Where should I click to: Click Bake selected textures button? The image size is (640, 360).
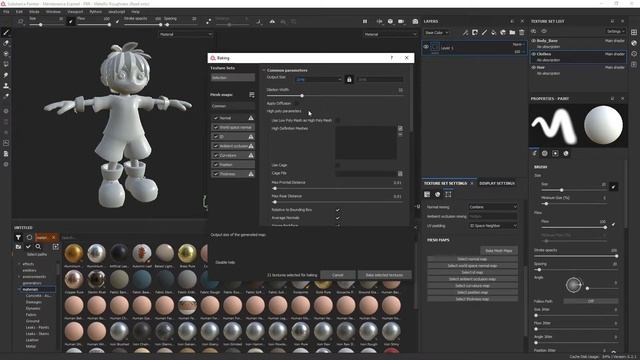pyautogui.click(x=384, y=275)
